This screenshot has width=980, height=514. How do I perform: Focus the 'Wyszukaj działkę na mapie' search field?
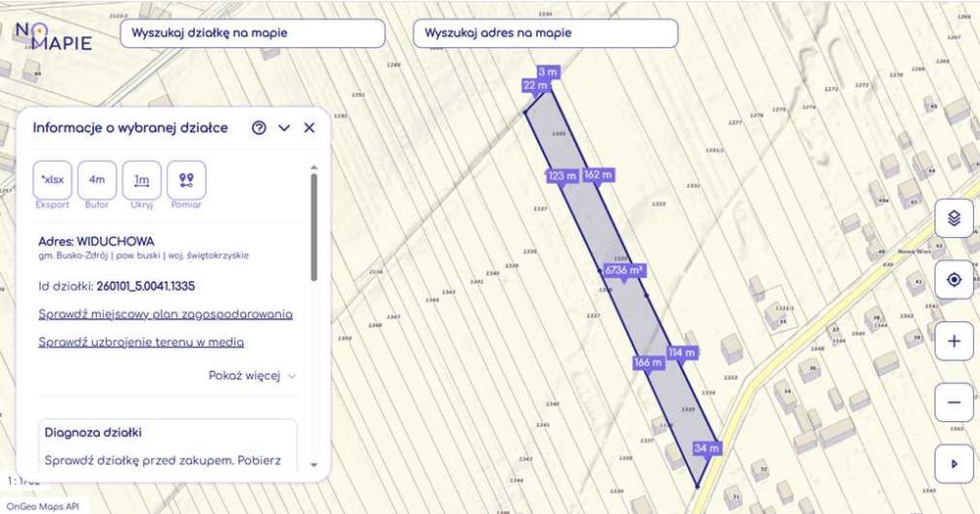tap(253, 33)
